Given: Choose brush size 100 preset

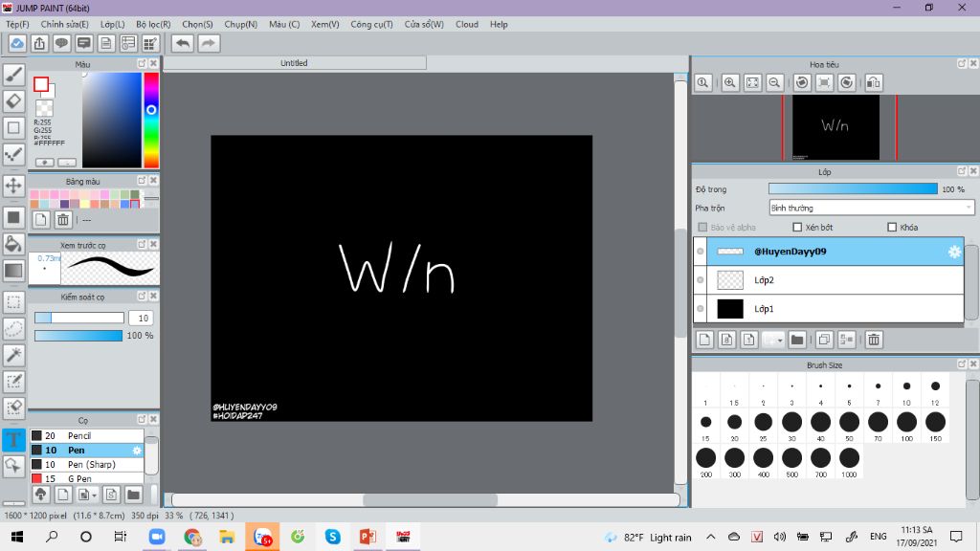Looking at the screenshot, I should [906, 426].
